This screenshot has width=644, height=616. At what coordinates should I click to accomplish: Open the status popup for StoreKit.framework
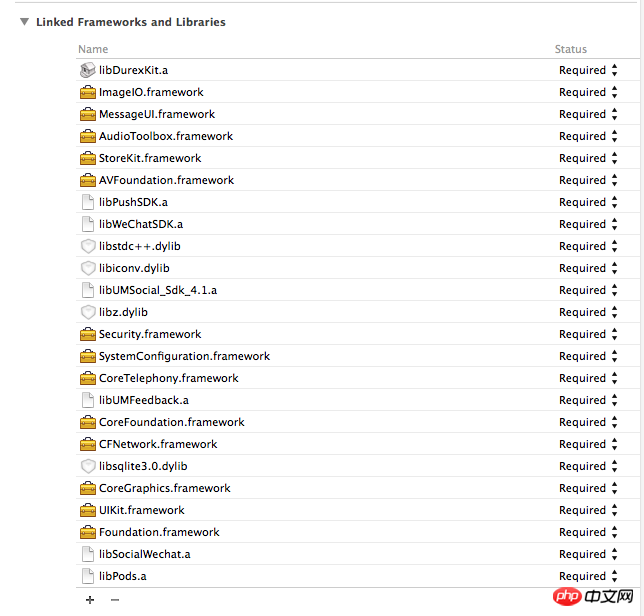coord(588,158)
